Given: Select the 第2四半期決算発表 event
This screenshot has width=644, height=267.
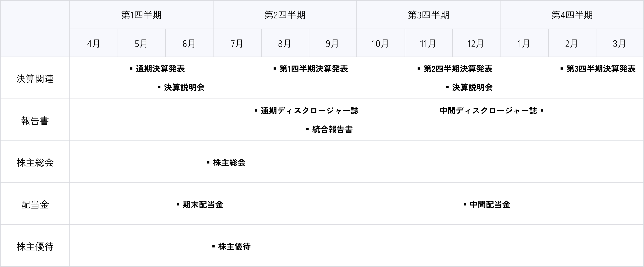Looking at the screenshot, I should click(x=458, y=69).
